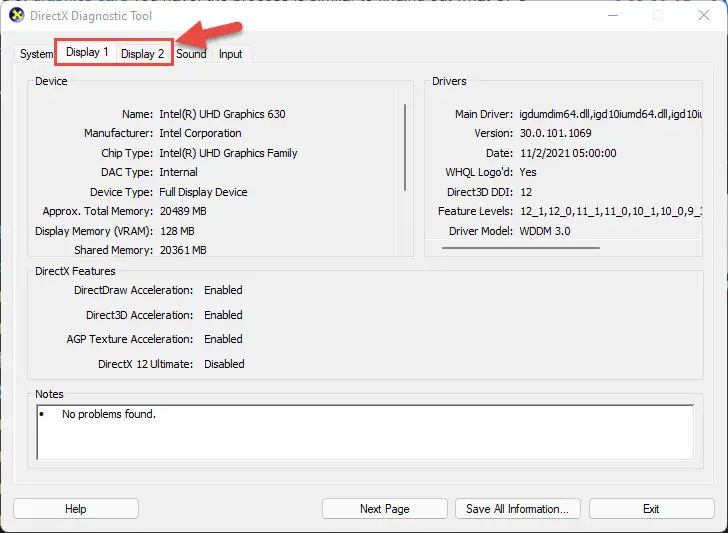Close the DirectX Diagnostic Tool window
The width and height of the screenshot is (728, 533).
pos(704,15)
